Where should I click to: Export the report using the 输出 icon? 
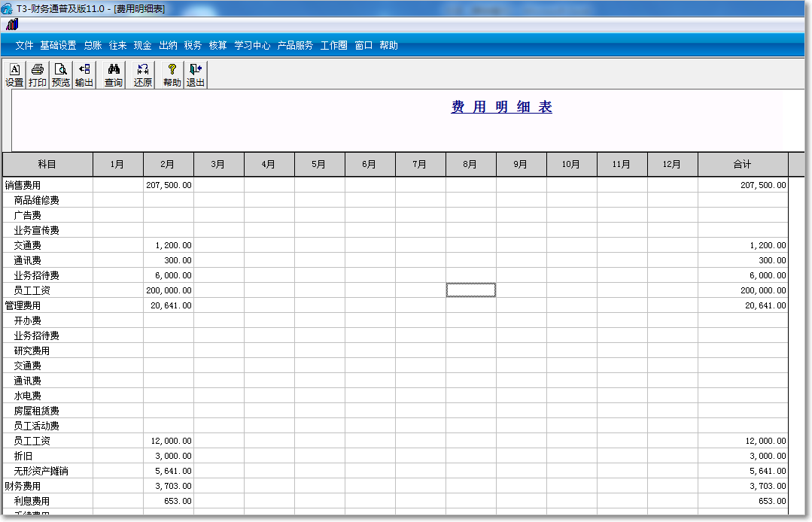pos(84,74)
